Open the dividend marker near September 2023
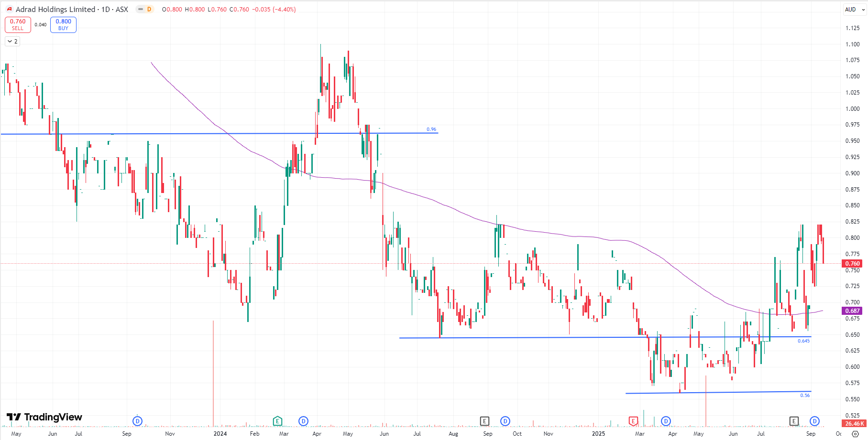Viewport: 868px width, 440px height. [x=137, y=421]
